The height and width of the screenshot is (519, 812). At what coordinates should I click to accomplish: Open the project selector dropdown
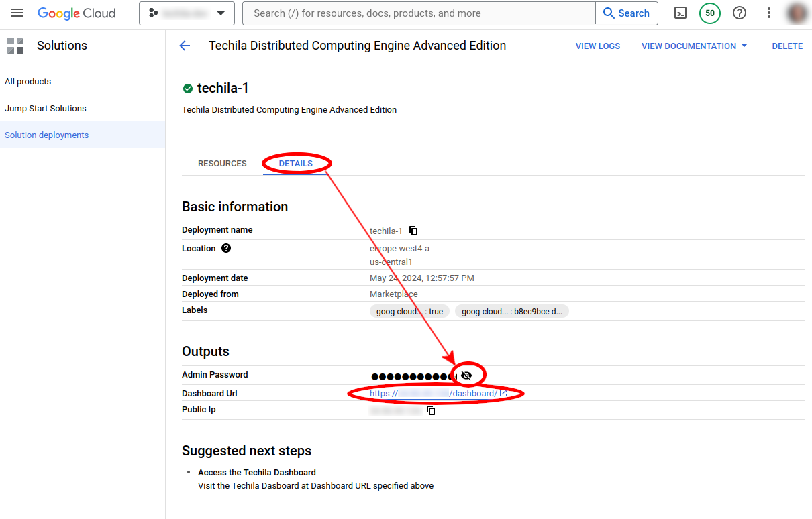tap(187, 13)
